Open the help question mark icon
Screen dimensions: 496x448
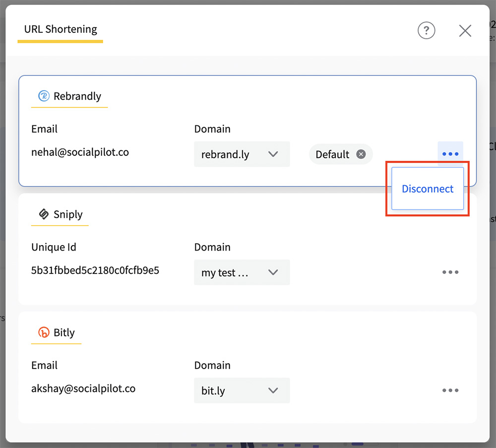(426, 30)
